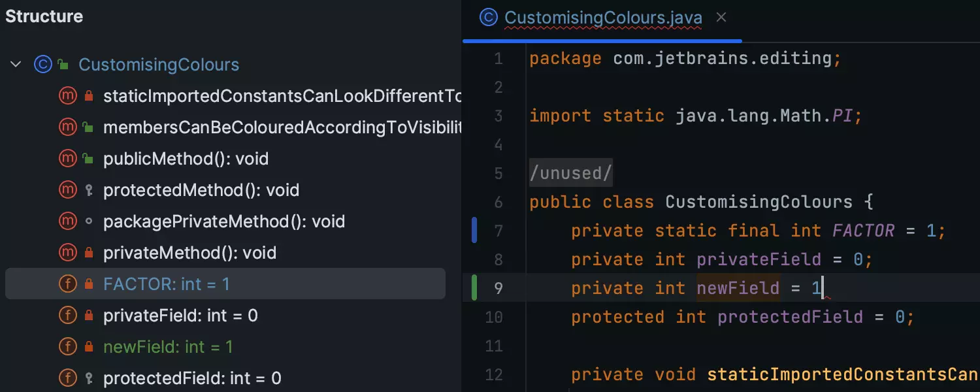Click the field icon beside FACTOR
This screenshot has width=980, height=392.
tap(68, 284)
